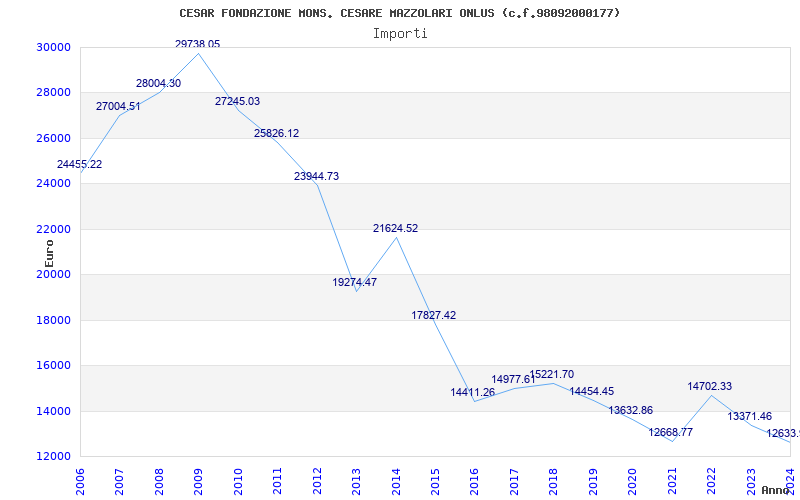Viewport: 800px width, 500px height.
Task: Click the x-axis year 2016
Action: tap(474, 481)
